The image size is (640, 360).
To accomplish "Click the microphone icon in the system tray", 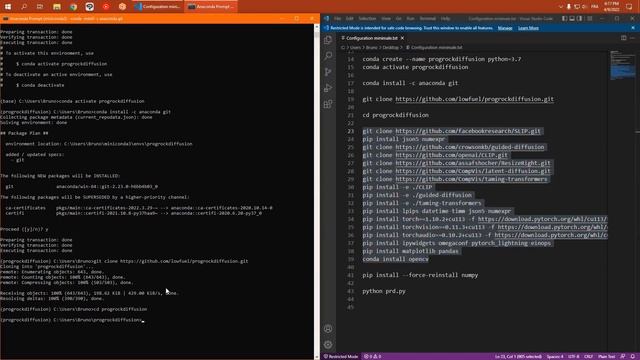I will [x=569, y=7].
